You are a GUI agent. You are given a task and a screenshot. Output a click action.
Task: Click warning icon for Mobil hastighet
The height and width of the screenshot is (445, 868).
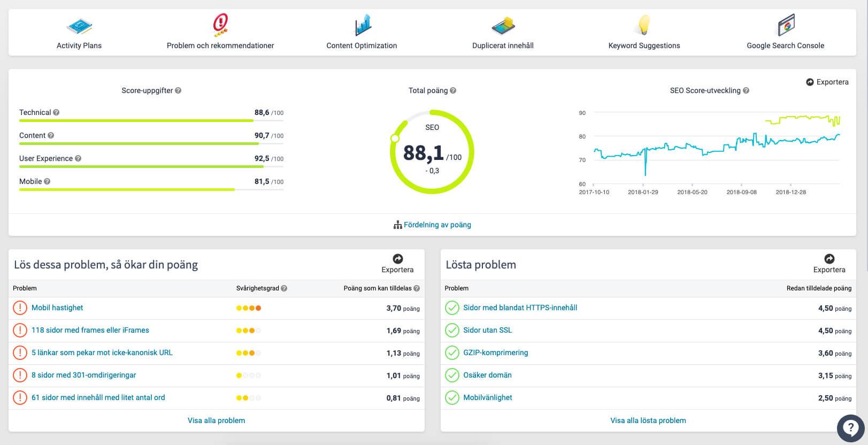pyautogui.click(x=20, y=308)
